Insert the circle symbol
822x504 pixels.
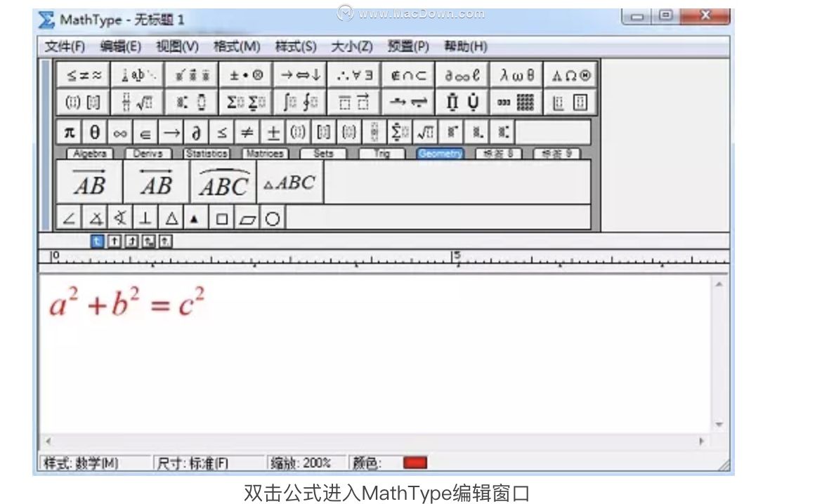click(x=273, y=218)
